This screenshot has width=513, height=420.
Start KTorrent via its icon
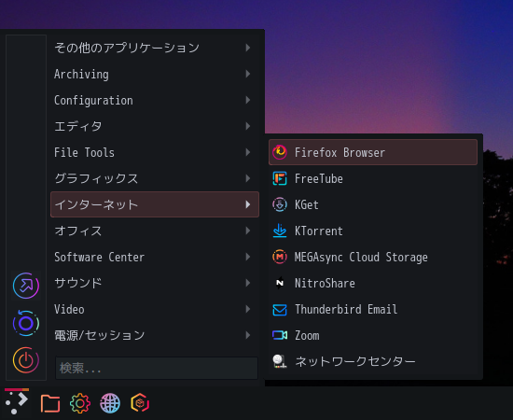pos(280,231)
